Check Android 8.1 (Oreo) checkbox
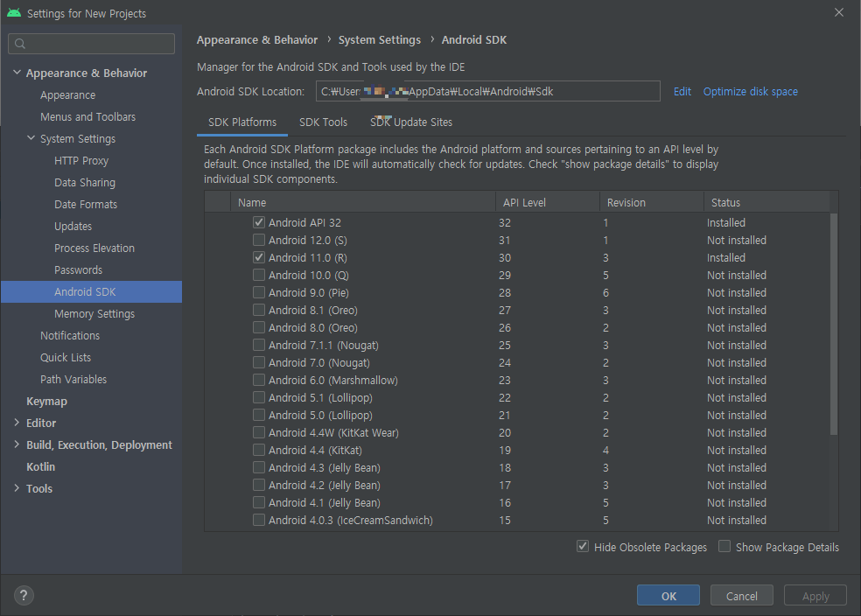861x616 pixels. click(259, 311)
